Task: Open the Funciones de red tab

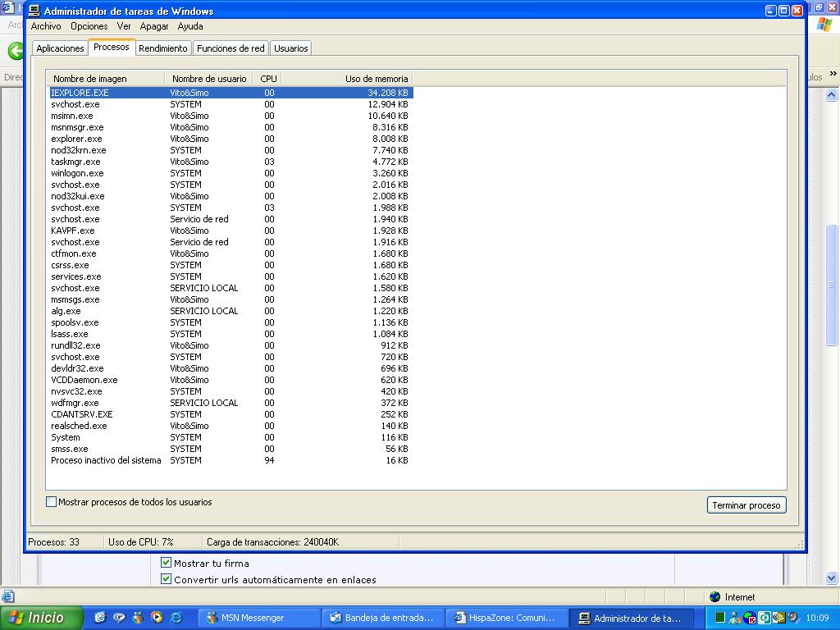Action: (231, 48)
